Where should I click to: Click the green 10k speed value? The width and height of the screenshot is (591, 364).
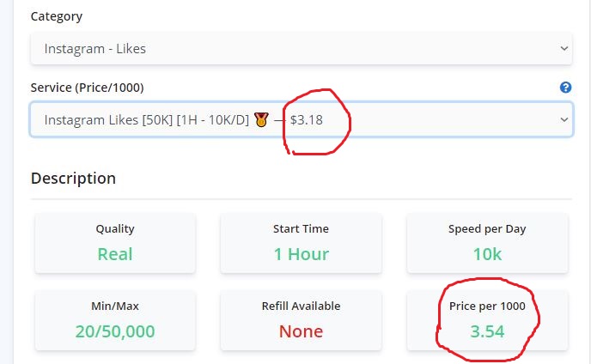(487, 254)
